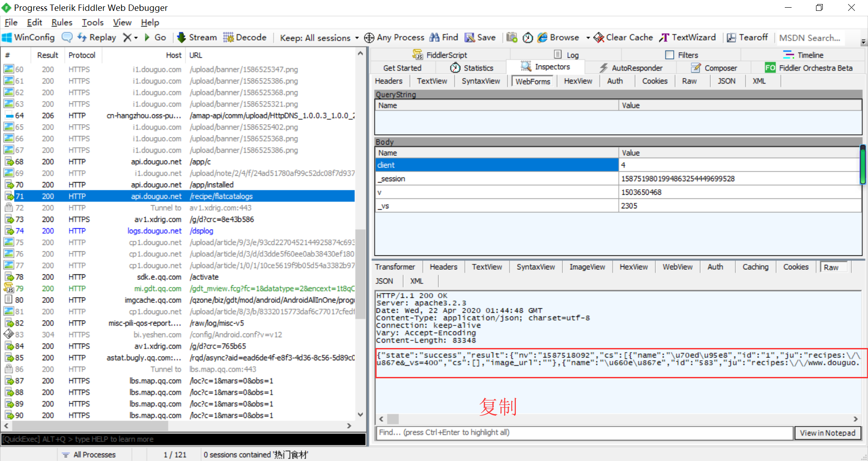Open the Keep: All sessions dropdown

point(319,38)
